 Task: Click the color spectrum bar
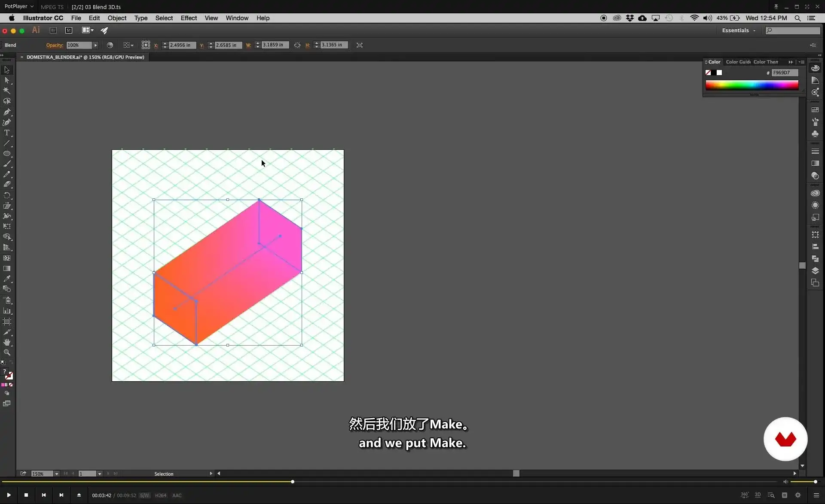[x=752, y=85]
